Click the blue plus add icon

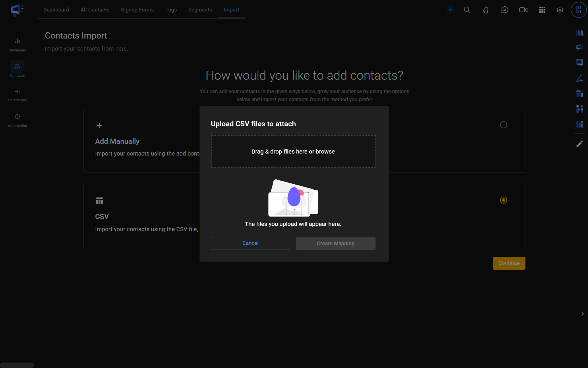click(x=450, y=9)
